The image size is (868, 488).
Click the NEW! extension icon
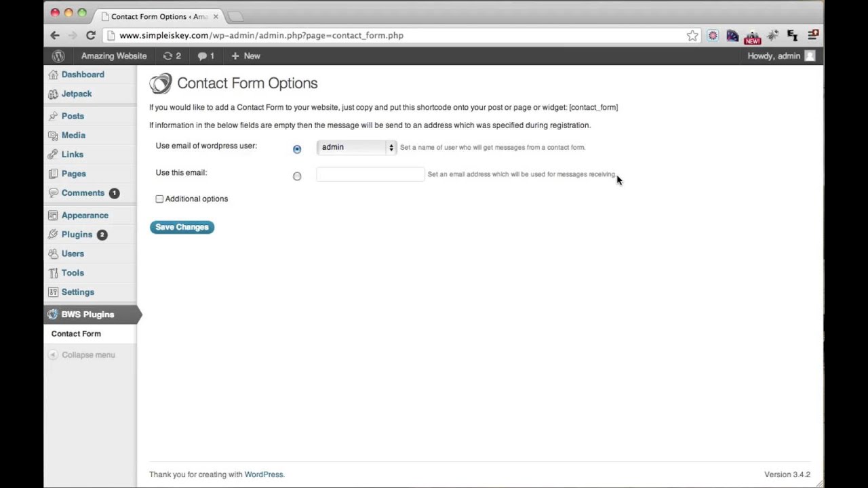(753, 37)
